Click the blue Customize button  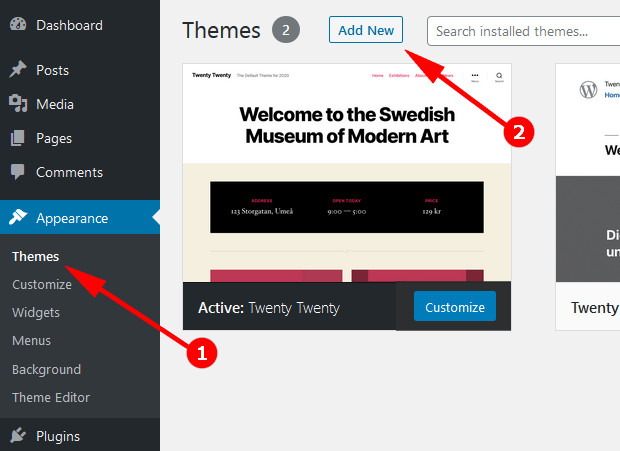(x=454, y=307)
